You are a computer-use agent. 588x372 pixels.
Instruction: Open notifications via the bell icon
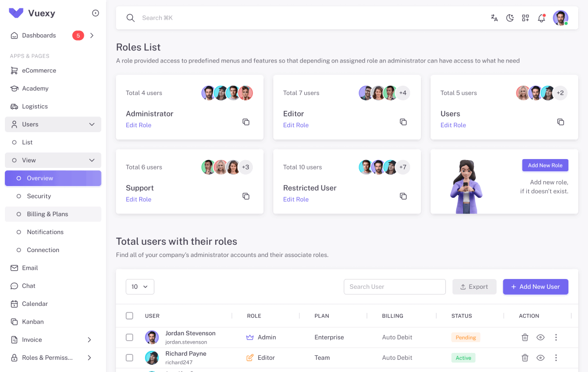(541, 18)
